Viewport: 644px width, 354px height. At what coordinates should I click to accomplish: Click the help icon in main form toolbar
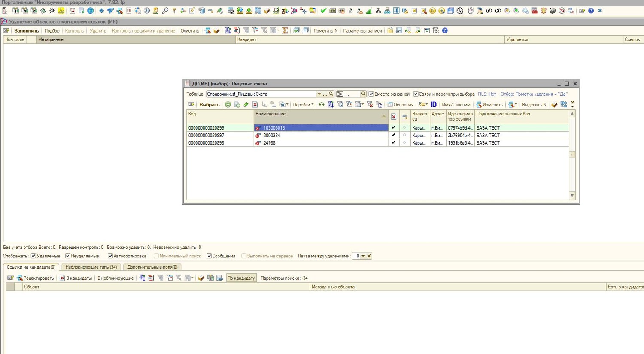(x=445, y=30)
